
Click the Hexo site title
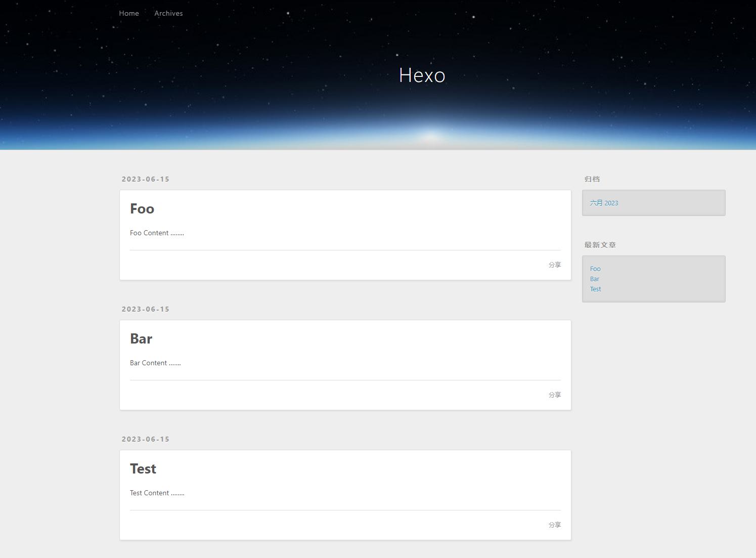coord(422,75)
